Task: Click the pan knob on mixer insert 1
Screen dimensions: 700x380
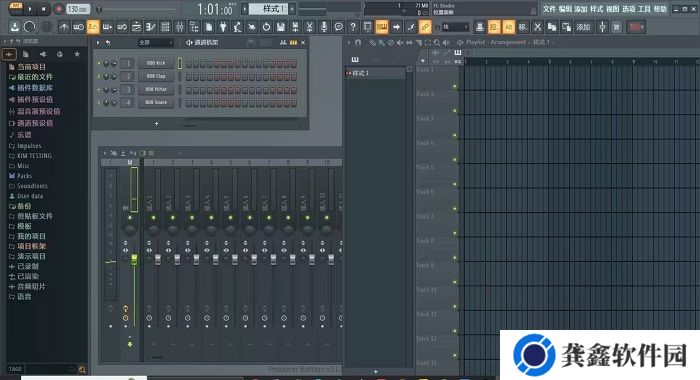Action: [x=154, y=230]
